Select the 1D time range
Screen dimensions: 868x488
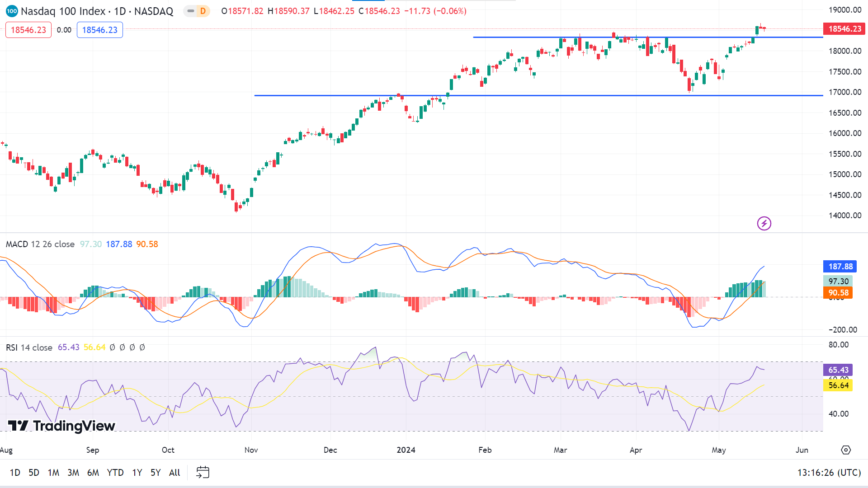tap(15, 472)
